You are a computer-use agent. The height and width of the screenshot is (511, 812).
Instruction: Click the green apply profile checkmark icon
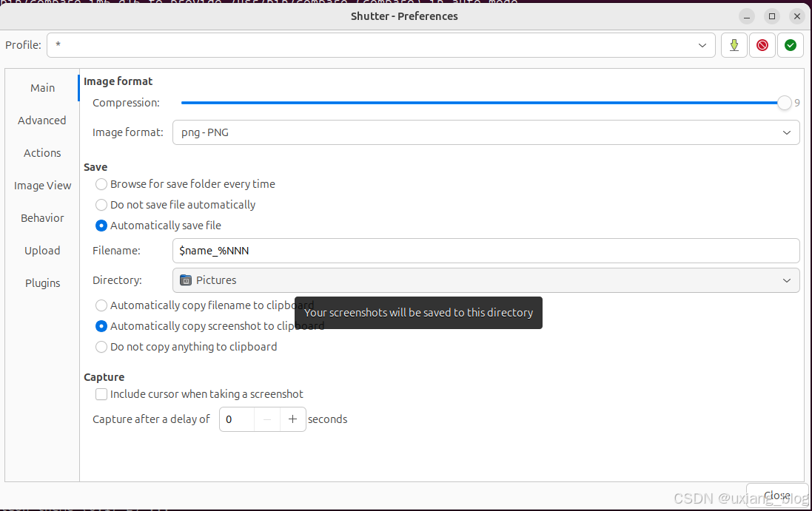pos(791,45)
